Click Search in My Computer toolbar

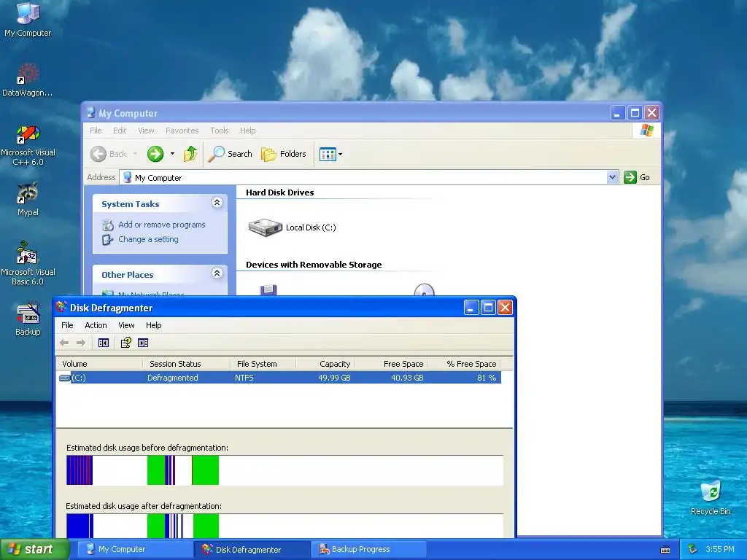pyautogui.click(x=230, y=154)
